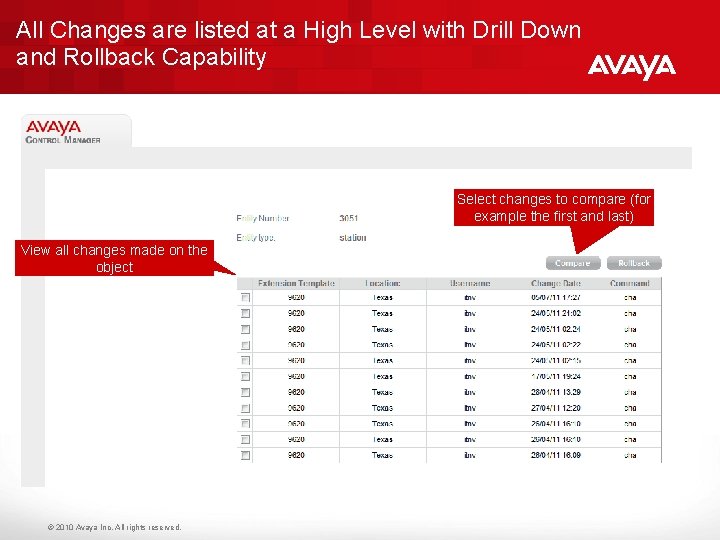720x540 pixels.
Task: Tick the checkbox for change dated 05/07/11 17:27
Action: (246, 298)
